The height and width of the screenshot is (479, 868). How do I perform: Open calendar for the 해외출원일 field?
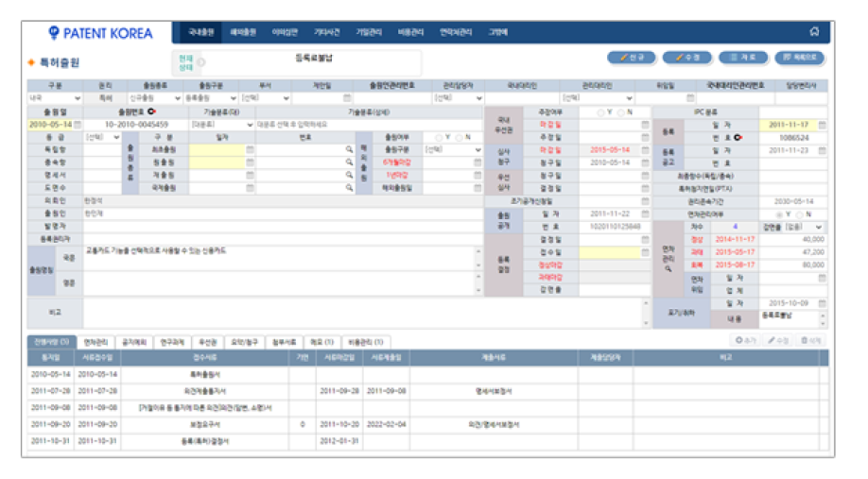477,187
